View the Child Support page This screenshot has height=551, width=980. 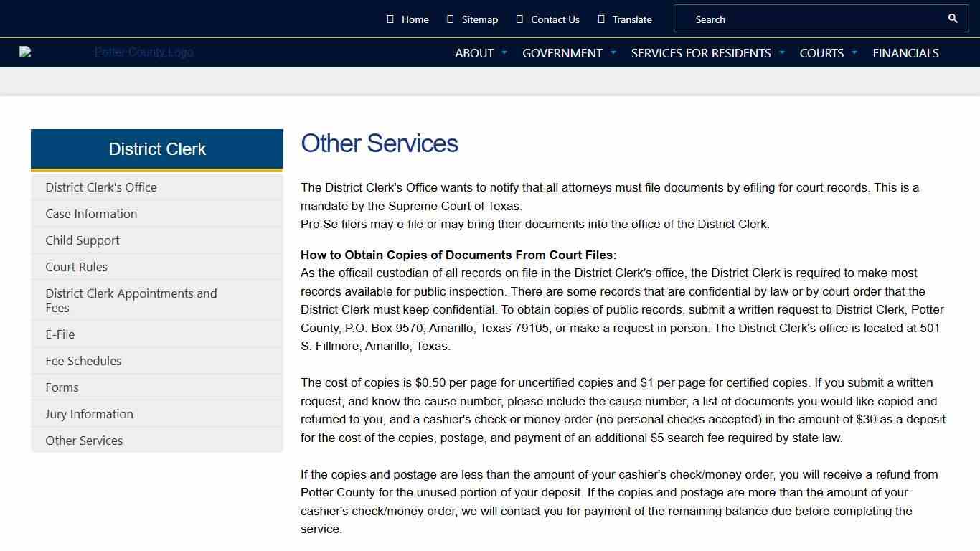(x=82, y=240)
